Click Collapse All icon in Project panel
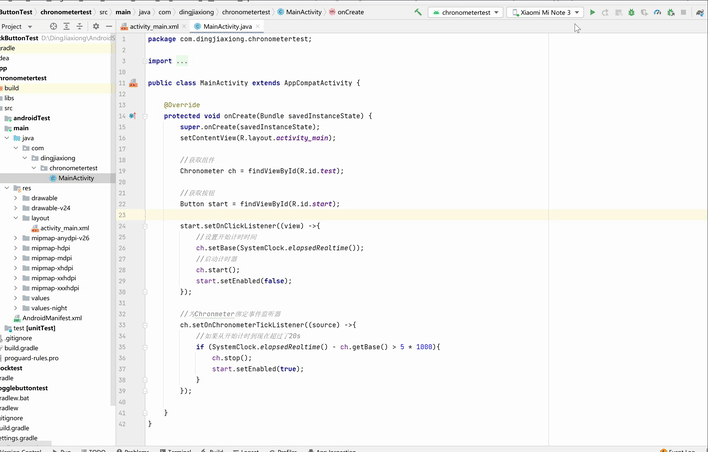Viewport: 708px width, 452px height. point(79,26)
